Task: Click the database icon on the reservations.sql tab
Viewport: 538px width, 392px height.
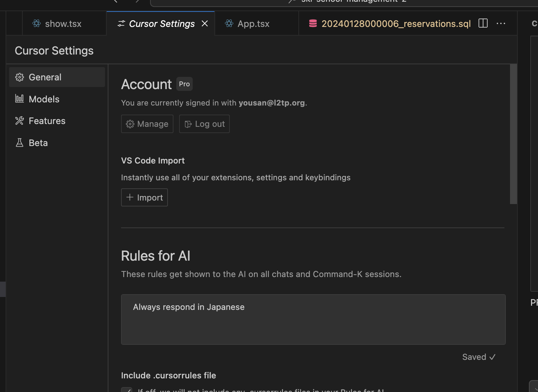Action: 313,23
